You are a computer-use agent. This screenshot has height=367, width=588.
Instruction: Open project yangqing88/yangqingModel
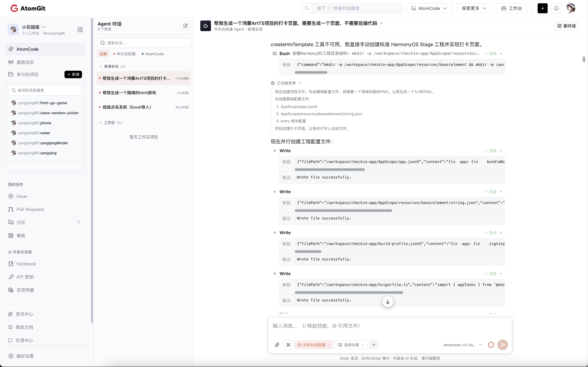[x=43, y=143]
